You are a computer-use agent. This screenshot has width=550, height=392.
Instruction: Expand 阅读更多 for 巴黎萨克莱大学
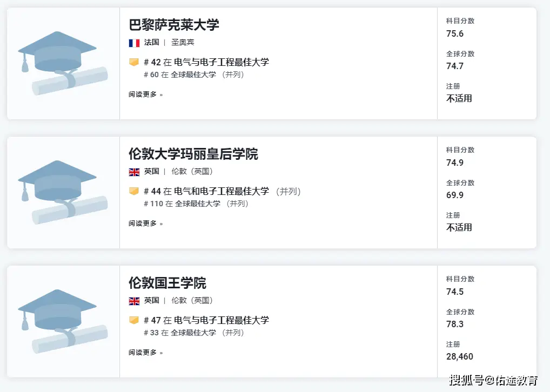tap(145, 94)
